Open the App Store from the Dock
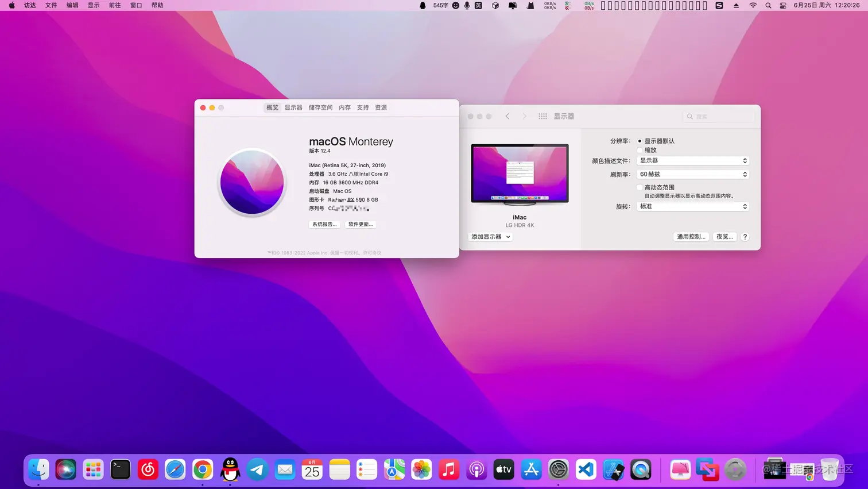The width and height of the screenshot is (868, 489). coord(531,469)
